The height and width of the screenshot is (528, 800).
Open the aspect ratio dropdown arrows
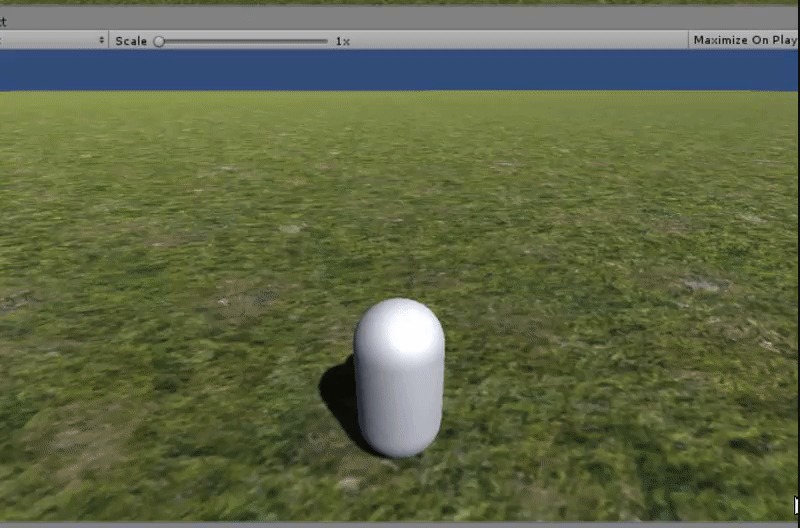(x=101, y=41)
